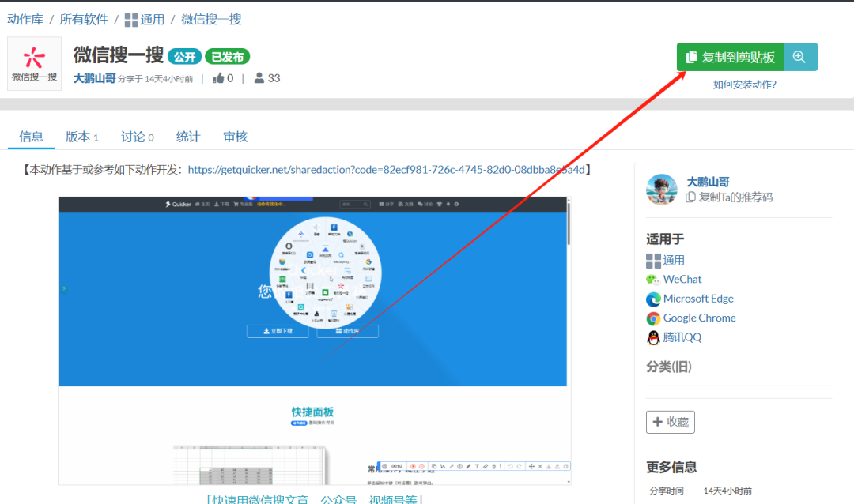
Task: Click the 公开 badge
Action: pos(184,57)
